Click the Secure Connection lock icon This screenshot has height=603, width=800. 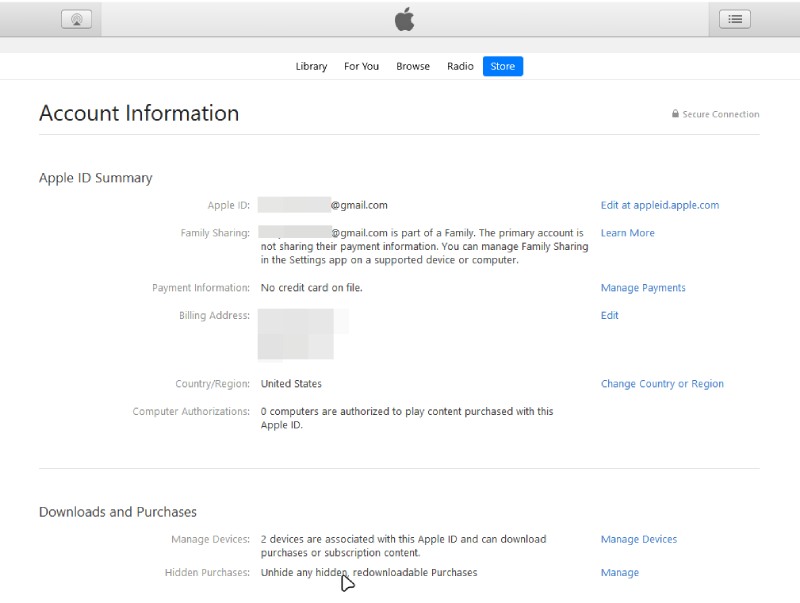[x=675, y=114]
